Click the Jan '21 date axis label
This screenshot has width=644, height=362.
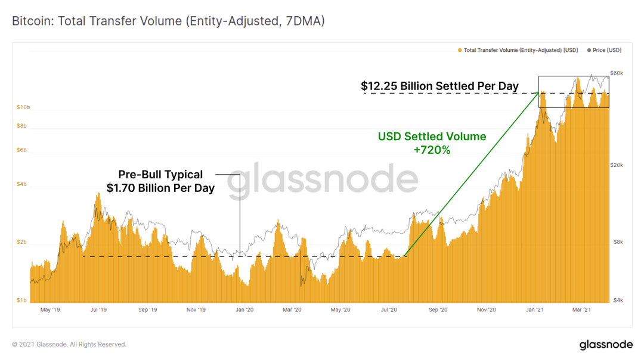(535, 310)
